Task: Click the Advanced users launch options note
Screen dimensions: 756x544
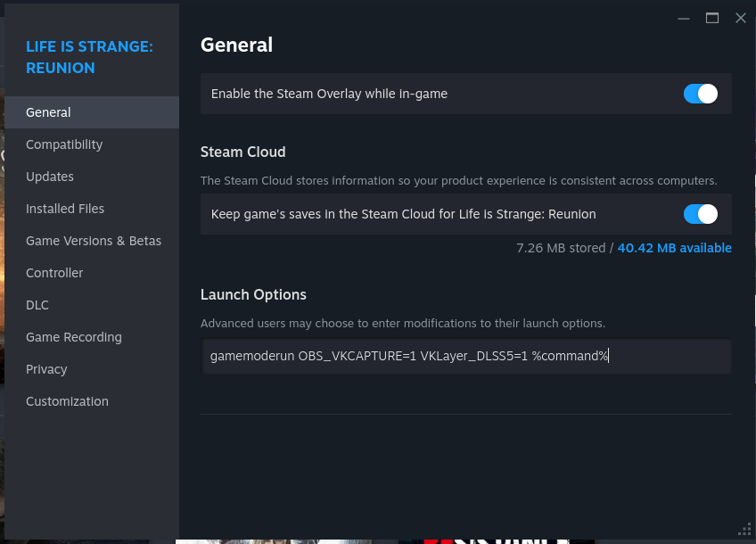Action: pos(403,323)
